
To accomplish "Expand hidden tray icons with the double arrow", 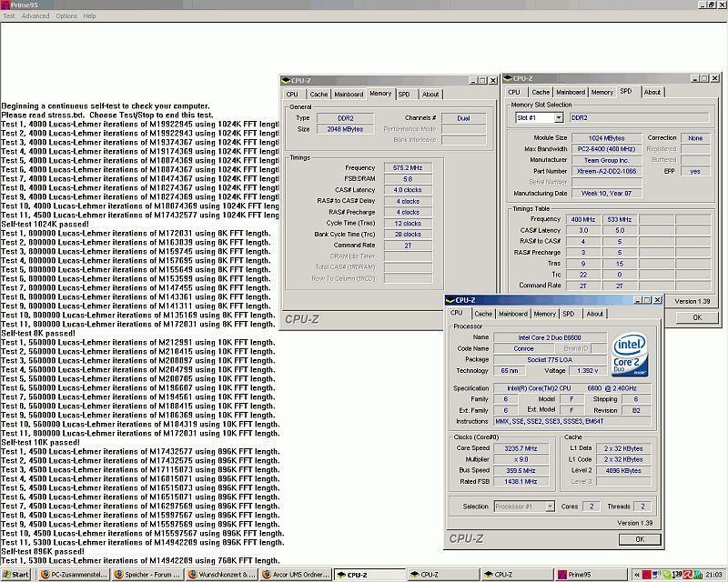I will (x=637, y=575).
